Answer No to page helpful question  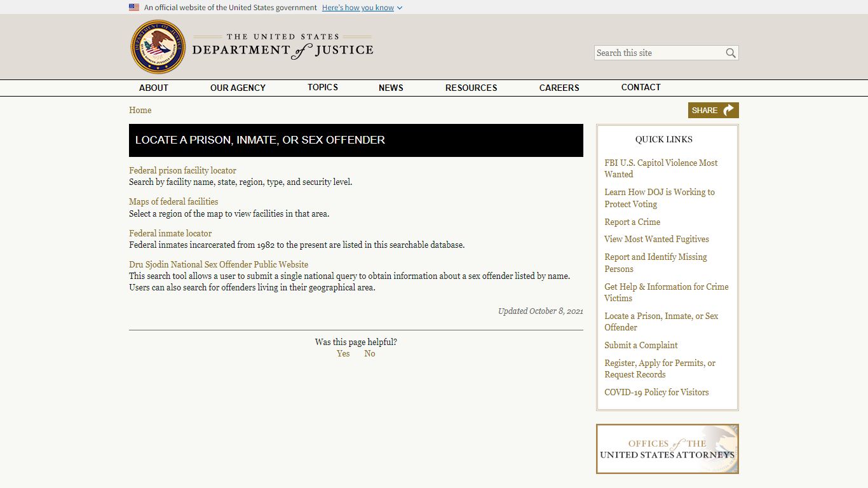(370, 353)
